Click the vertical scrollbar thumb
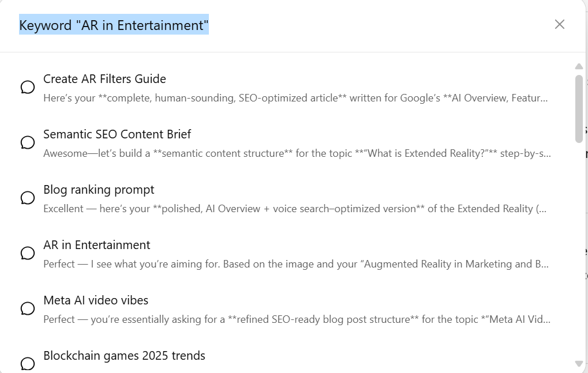This screenshot has width=588, height=373. (579, 108)
